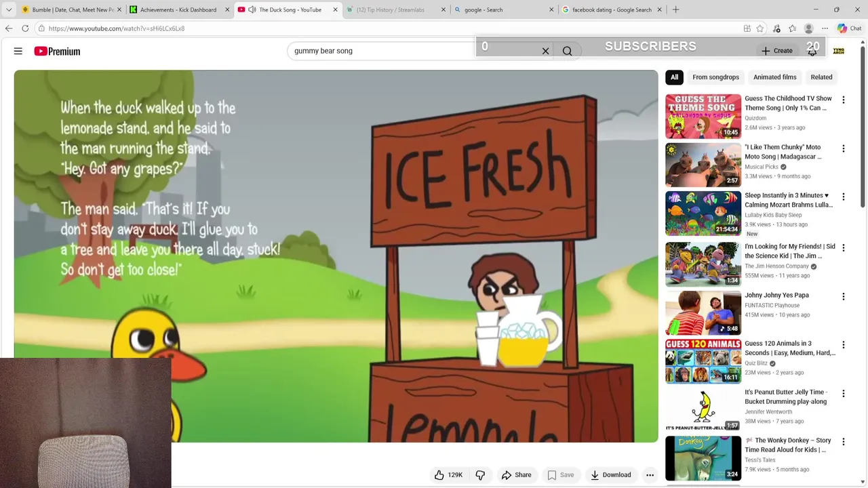
Task: Open options menu for Guess 120 Animals
Action: [x=843, y=345]
